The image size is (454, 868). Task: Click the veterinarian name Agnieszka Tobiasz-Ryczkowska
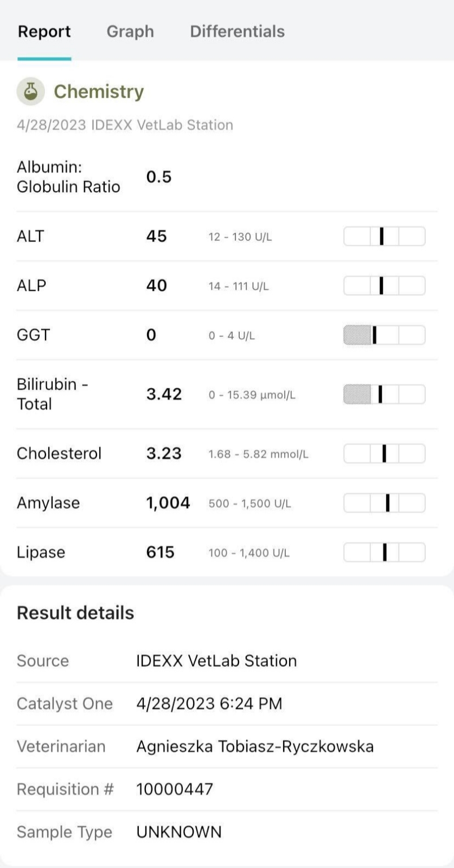pos(255,746)
